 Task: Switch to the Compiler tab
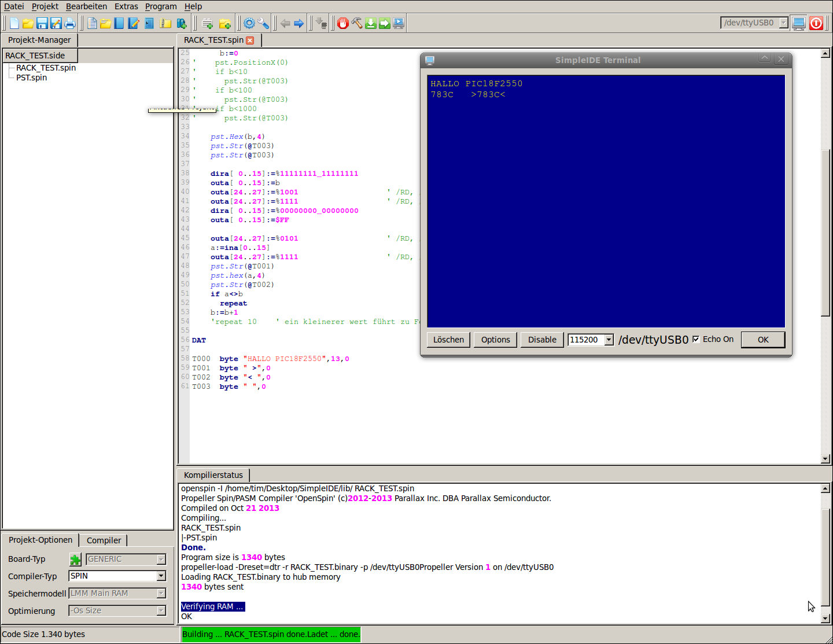click(104, 540)
